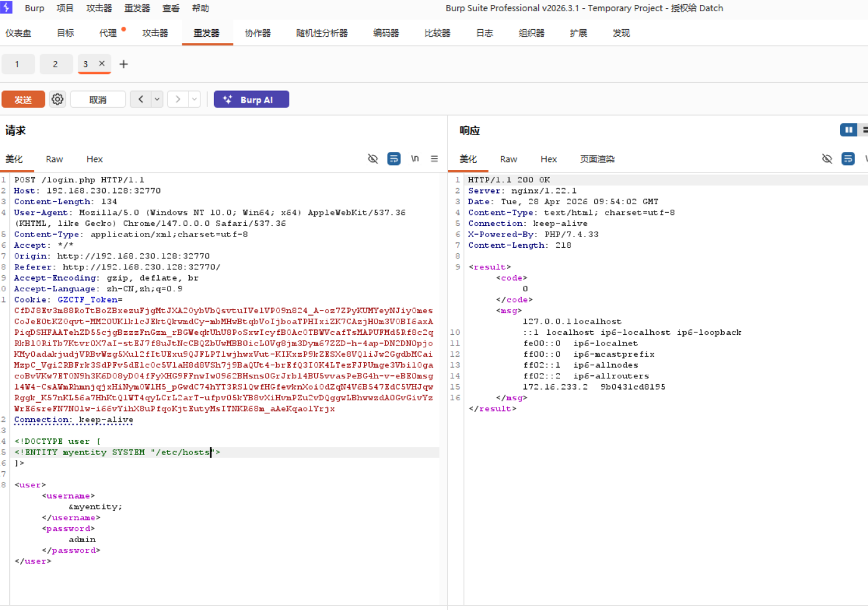The height and width of the screenshot is (610, 868).
Task: Switch to the 代理 tab
Action: [x=108, y=33]
